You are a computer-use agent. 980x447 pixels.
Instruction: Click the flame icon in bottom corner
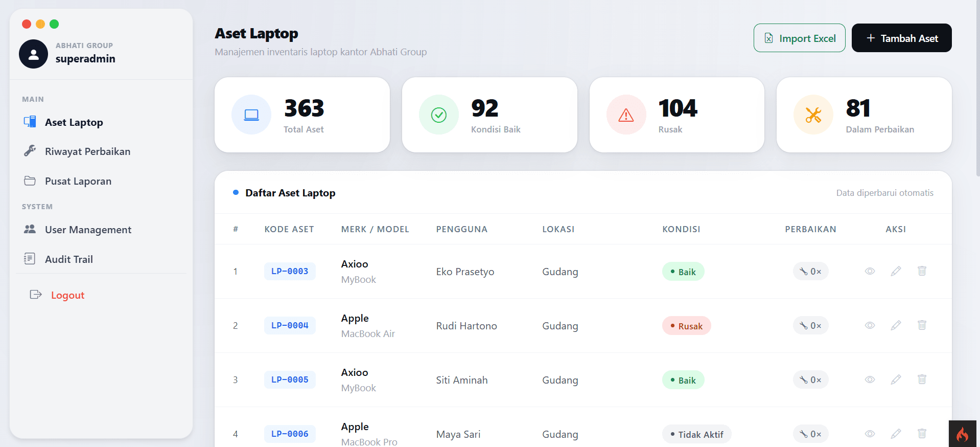(963, 434)
